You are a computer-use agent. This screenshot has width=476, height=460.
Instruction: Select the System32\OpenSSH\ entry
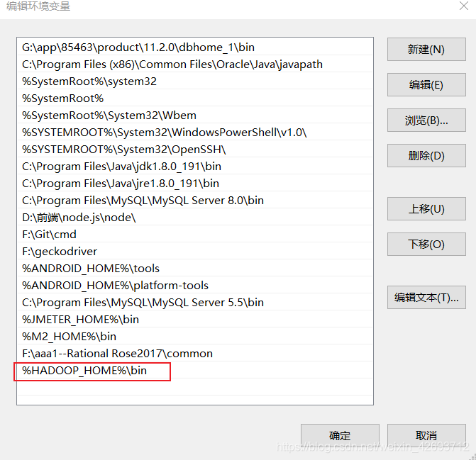tap(195, 149)
